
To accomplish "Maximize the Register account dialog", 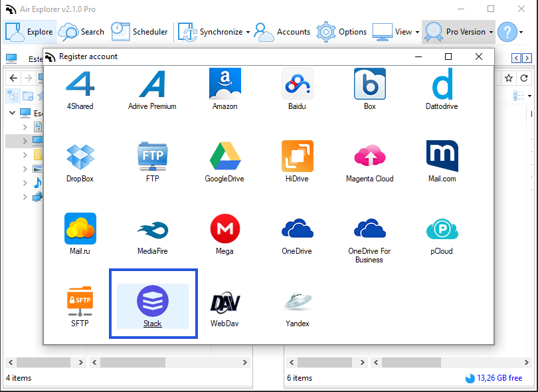I will click(448, 56).
